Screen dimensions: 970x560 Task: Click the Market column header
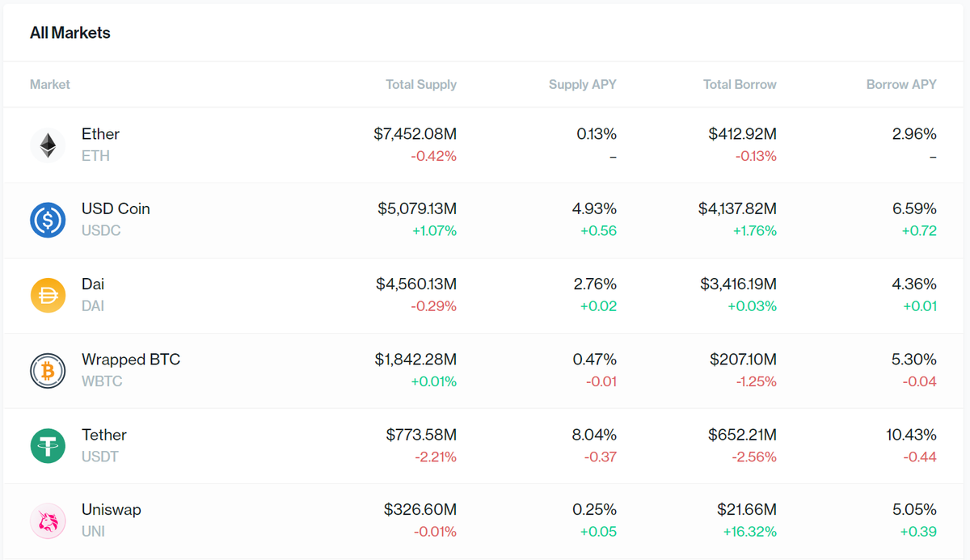coord(49,84)
